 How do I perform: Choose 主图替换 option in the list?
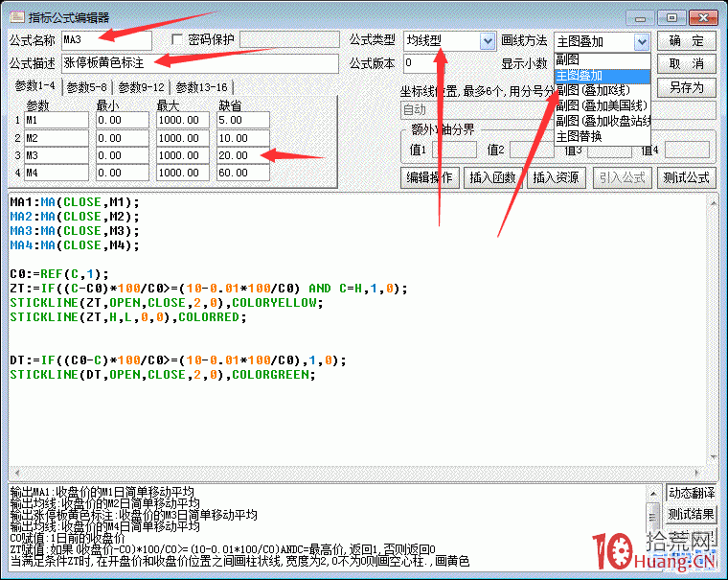tap(580, 136)
